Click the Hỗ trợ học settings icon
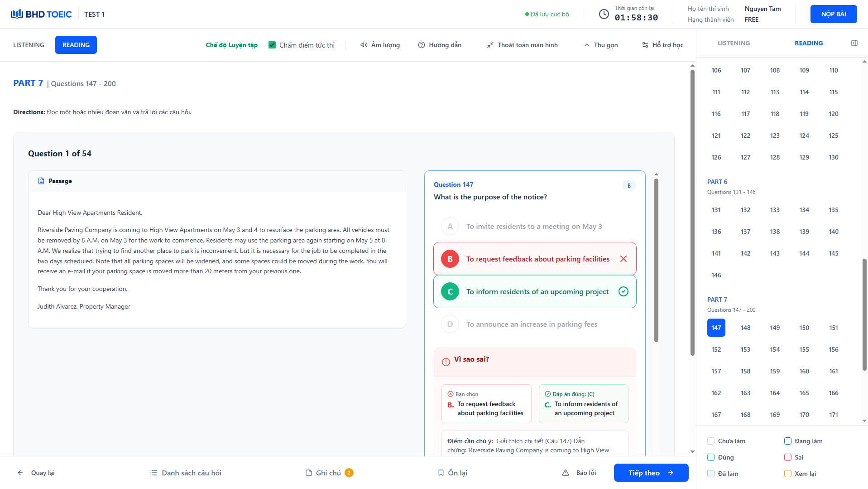This screenshot has width=868, height=489. [x=645, y=45]
